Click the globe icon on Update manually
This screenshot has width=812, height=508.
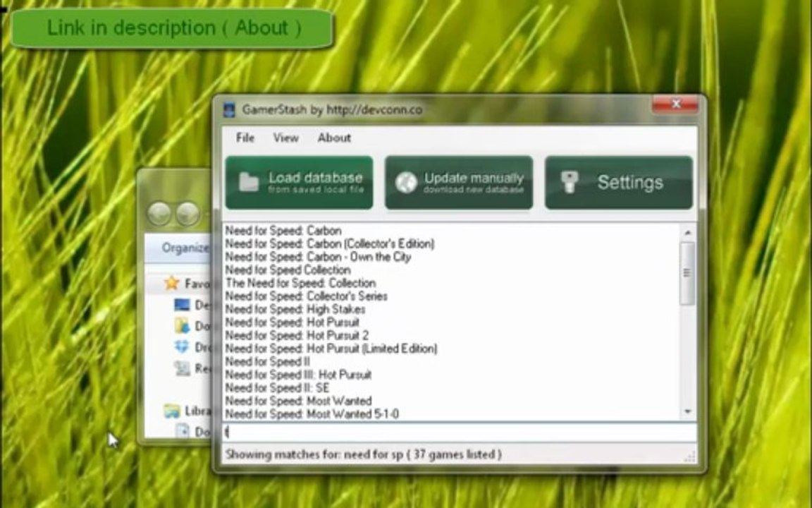point(406,183)
